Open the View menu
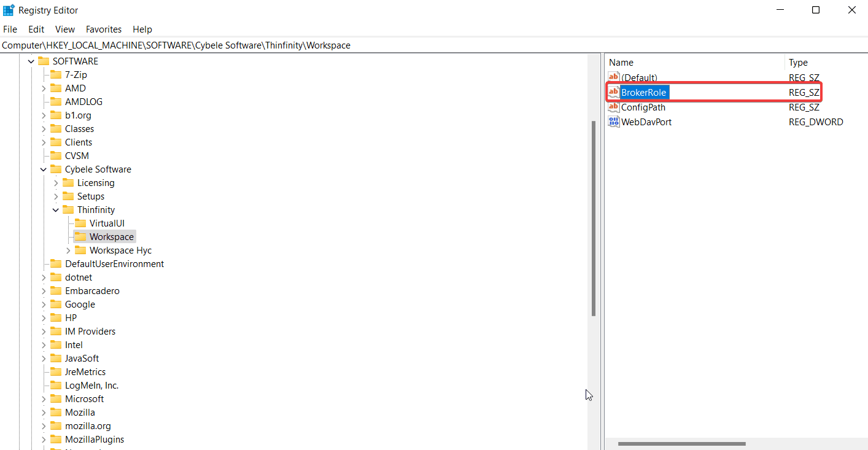Image resolution: width=868 pixels, height=450 pixels. 65,29
